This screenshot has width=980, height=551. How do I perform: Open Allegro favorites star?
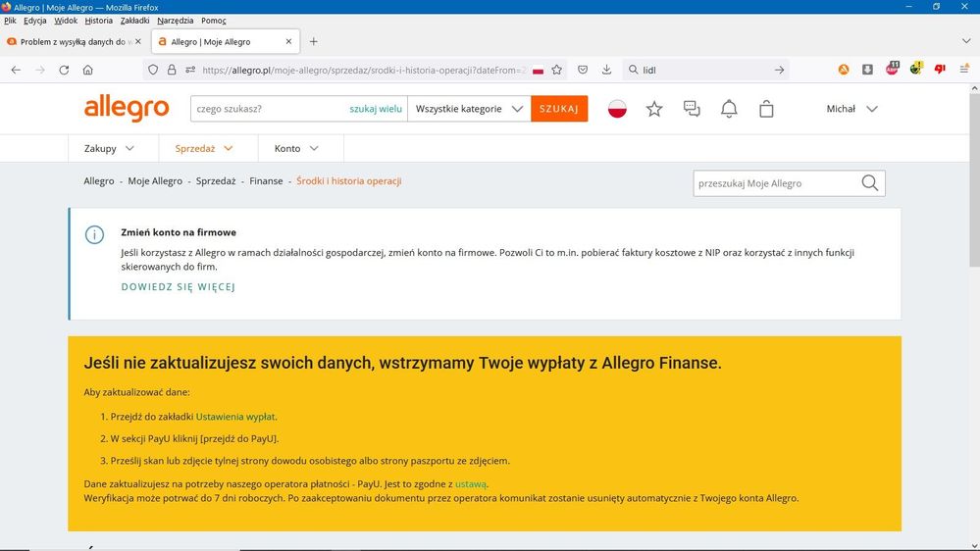click(654, 109)
